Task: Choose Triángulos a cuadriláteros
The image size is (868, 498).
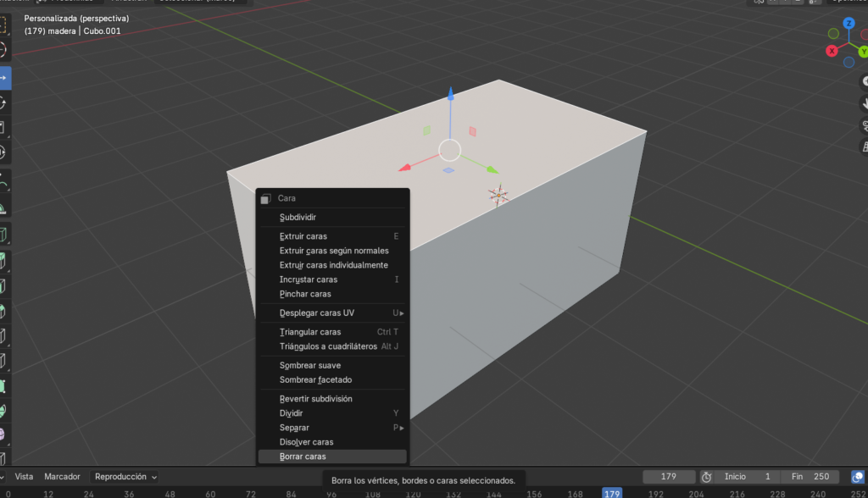Action: [x=332, y=346]
